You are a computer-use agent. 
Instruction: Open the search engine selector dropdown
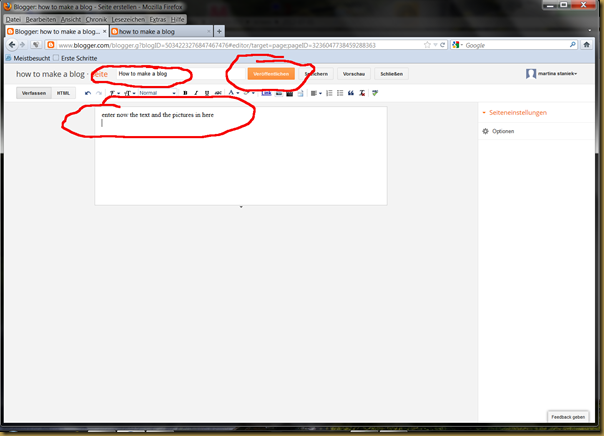pyautogui.click(x=457, y=45)
